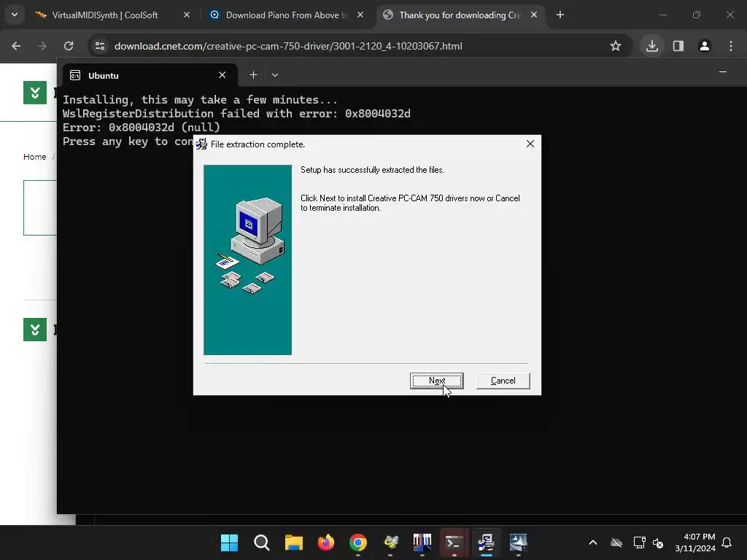Screen dimensions: 747x560
Task: Select the Ubuntu terminal tab
Action: pyautogui.click(x=150, y=75)
